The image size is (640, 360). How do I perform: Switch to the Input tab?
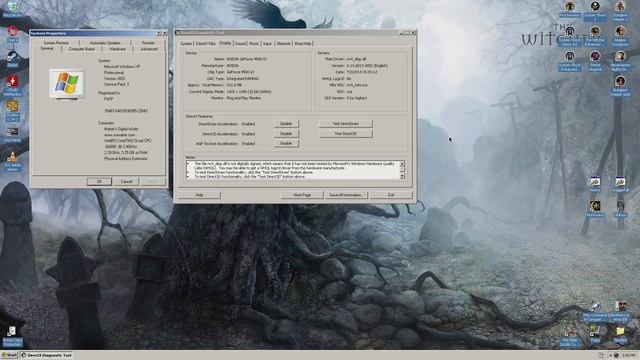[267, 43]
